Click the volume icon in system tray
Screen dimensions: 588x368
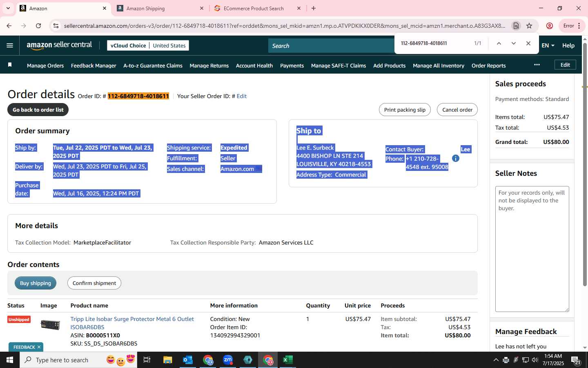click(x=535, y=360)
